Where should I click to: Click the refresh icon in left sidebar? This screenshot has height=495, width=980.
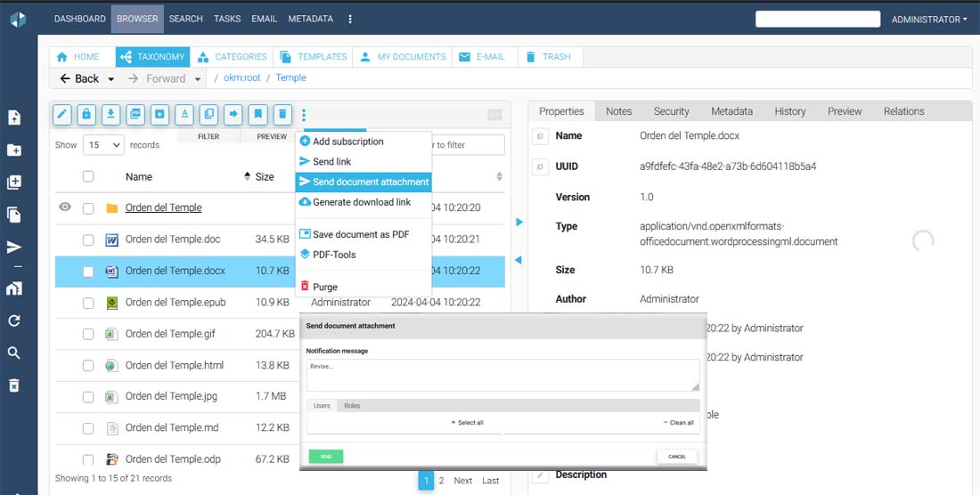point(14,321)
